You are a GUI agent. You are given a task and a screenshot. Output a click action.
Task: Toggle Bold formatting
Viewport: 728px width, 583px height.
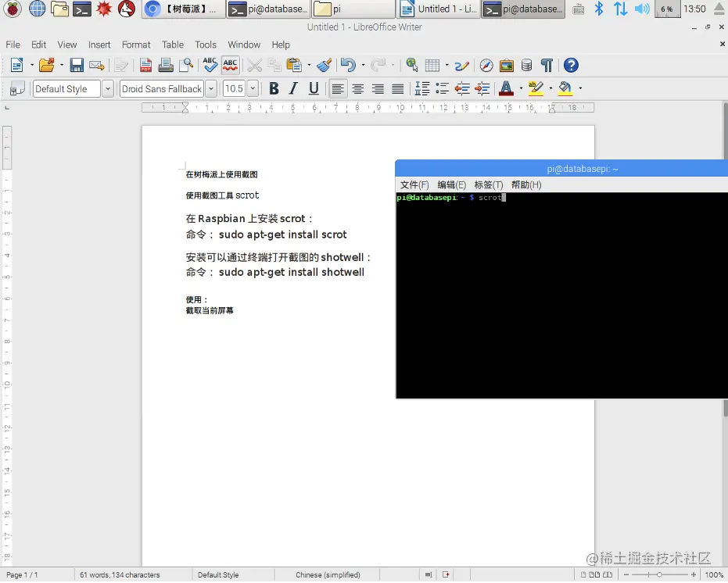[x=274, y=88]
